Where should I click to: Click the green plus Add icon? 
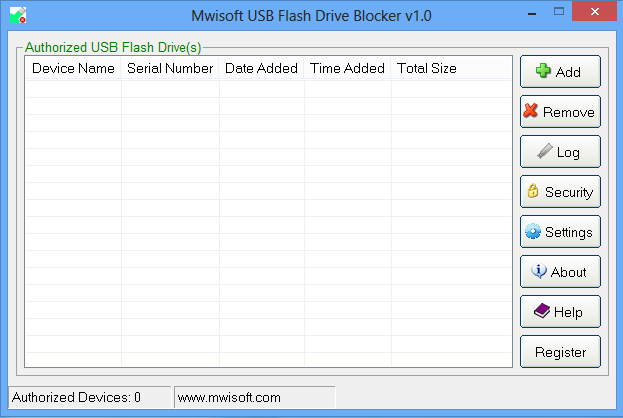coord(543,71)
